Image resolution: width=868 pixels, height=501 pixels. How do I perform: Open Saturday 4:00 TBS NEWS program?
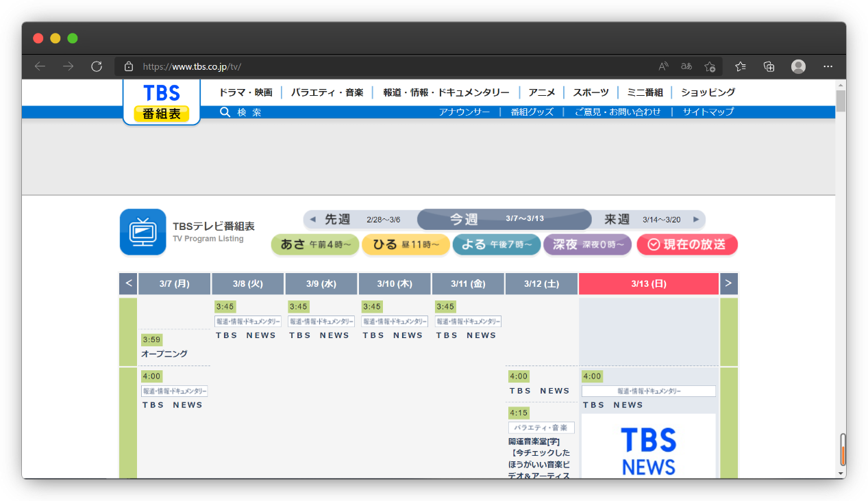click(540, 391)
